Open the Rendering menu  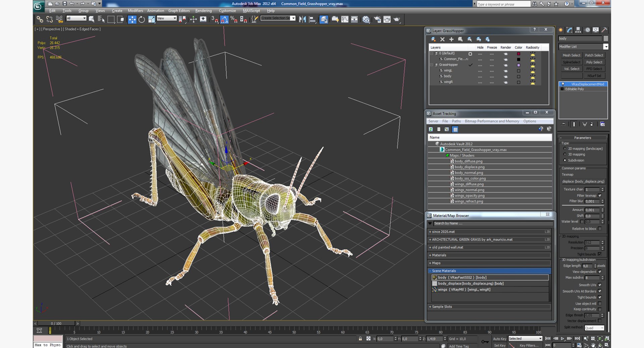pos(203,11)
